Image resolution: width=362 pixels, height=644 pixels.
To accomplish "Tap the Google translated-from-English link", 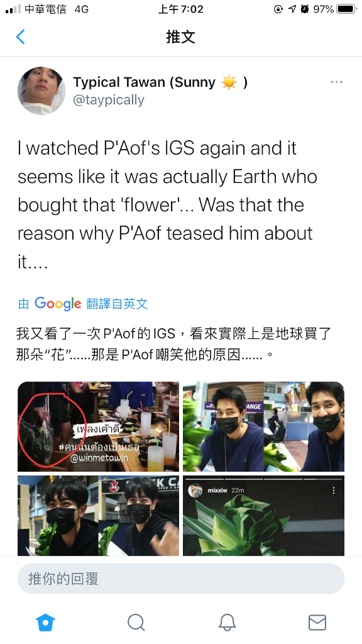I will (x=83, y=304).
